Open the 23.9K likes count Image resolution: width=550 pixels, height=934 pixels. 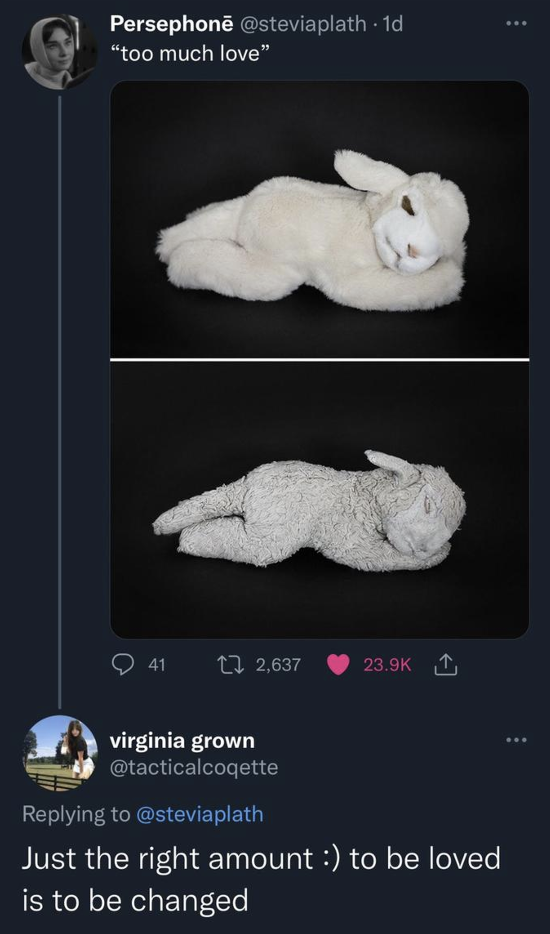(x=387, y=665)
